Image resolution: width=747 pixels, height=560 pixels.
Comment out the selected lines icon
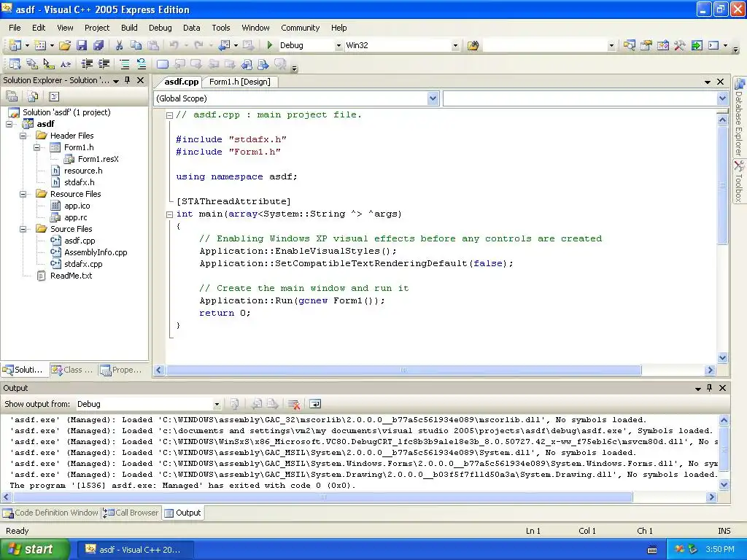pyautogui.click(x=124, y=64)
